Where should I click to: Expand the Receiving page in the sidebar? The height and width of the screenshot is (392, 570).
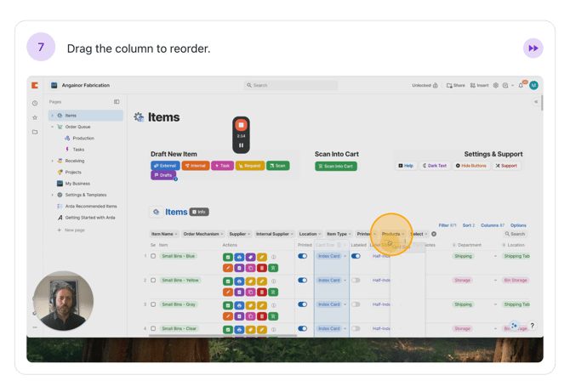tap(52, 161)
